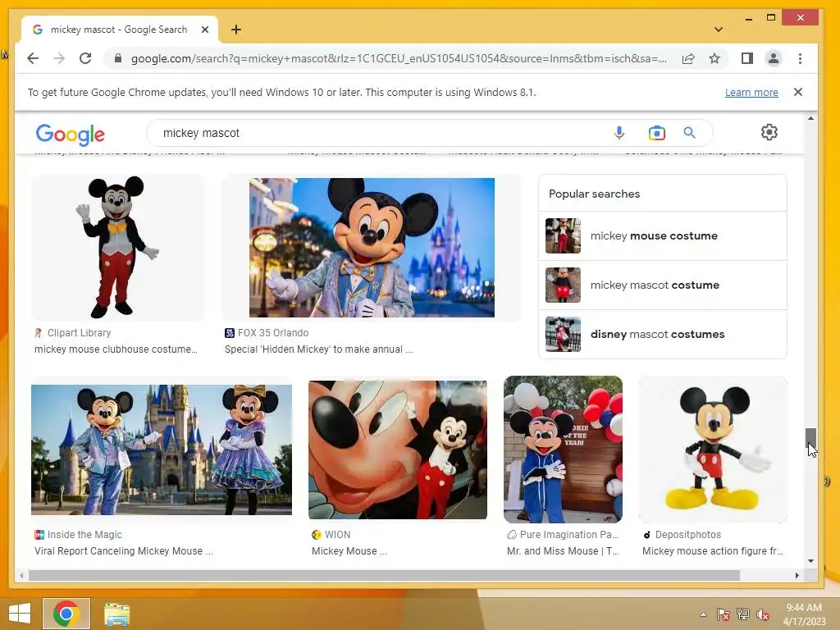Screen dimensions: 840x630
Task: Click the horizontal scrollbar thumb
Action: 384,575
